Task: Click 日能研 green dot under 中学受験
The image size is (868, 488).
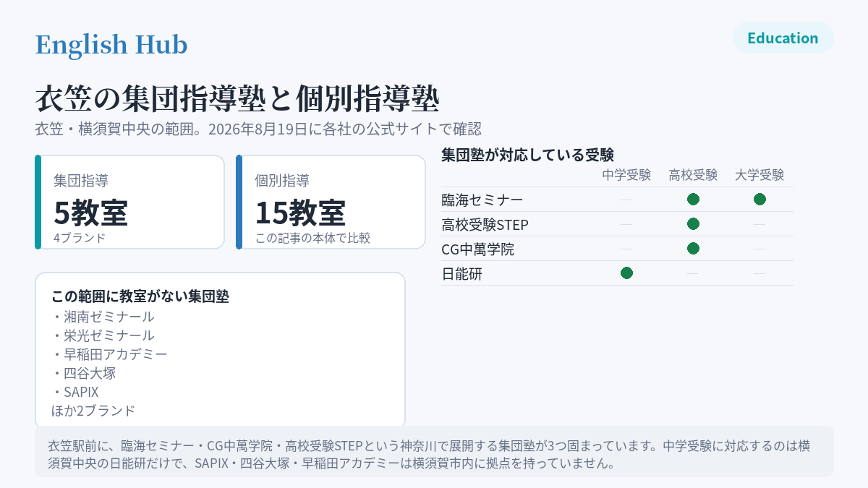Action: pyautogui.click(x=626, y=273)
